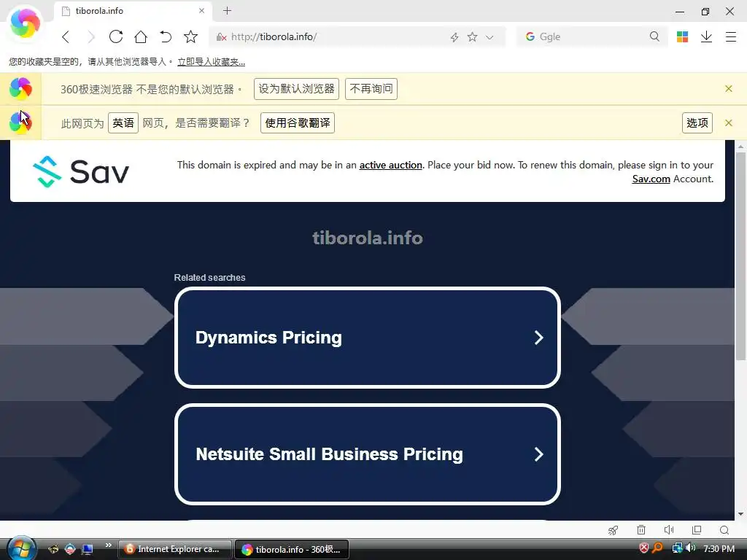This screenshot has height=560, width=747.
Task: Click chevron on Netsuite Small Business Pricing
Action: pyautogui.click(x=539, y=454)
